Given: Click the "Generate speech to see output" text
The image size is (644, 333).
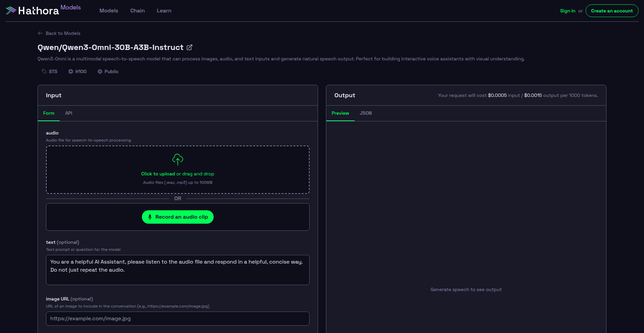Looking at the screenshot, I should 466,290.
